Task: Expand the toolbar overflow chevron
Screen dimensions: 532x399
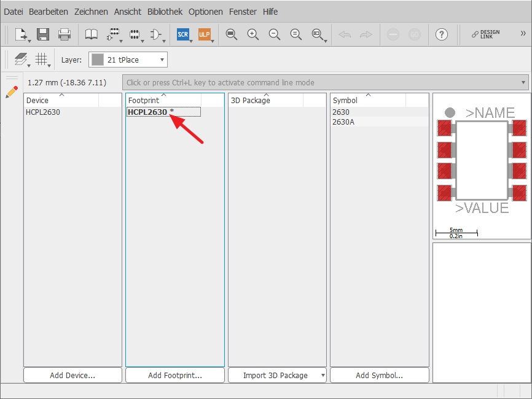Action: click(x=523, y=33)
